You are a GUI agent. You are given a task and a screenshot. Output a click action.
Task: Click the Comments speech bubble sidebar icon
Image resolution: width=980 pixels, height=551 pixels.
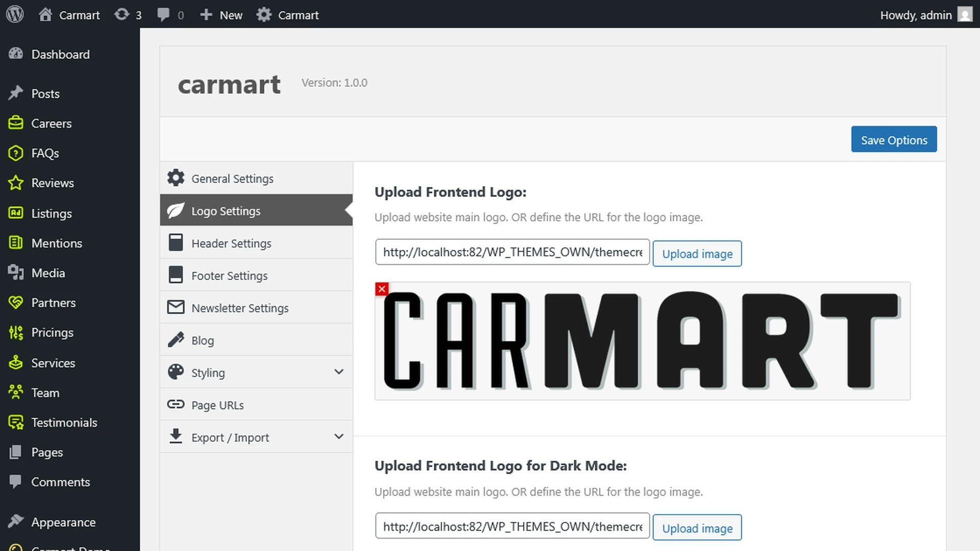click(x=16, y=482)
